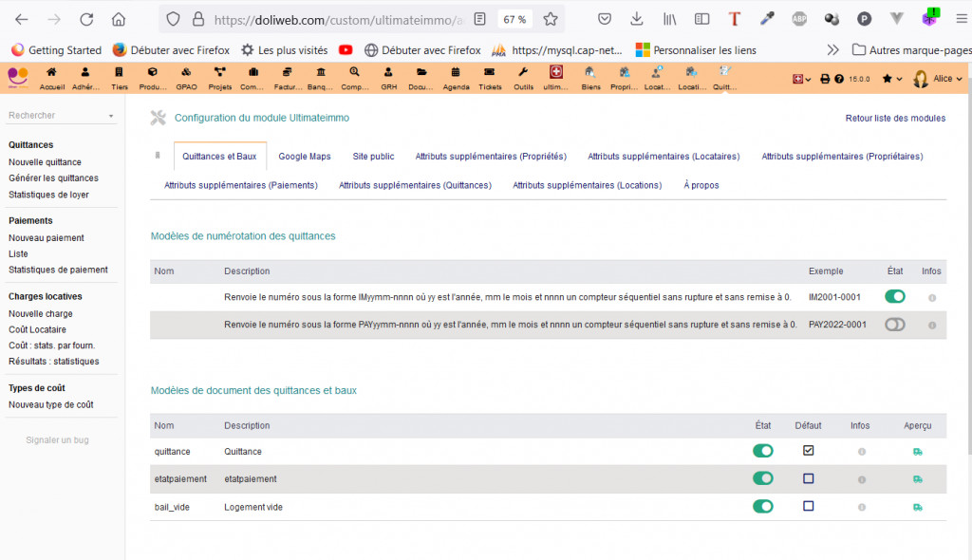The height and width of the screenshot is (560, 972).
Task: Switch to the Google Maps tab
Action: 305,157
